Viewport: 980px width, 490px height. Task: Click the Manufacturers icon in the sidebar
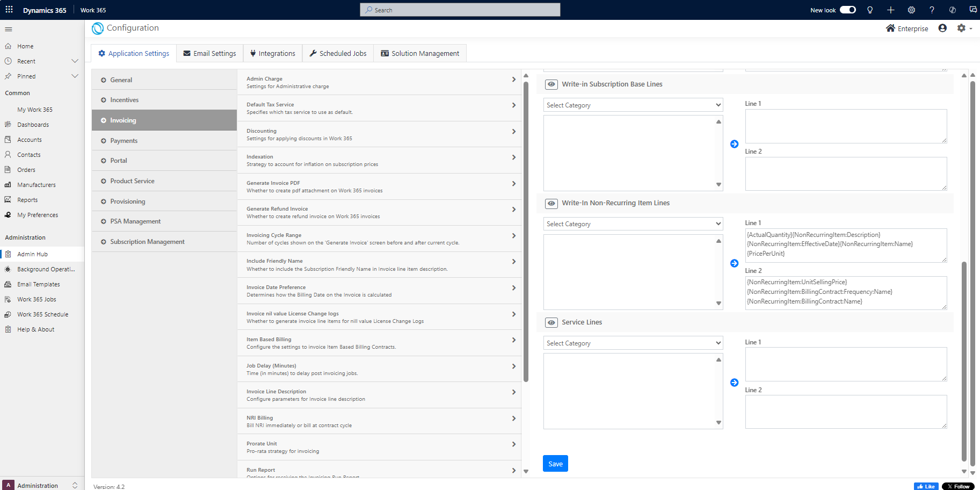(8, 185)
